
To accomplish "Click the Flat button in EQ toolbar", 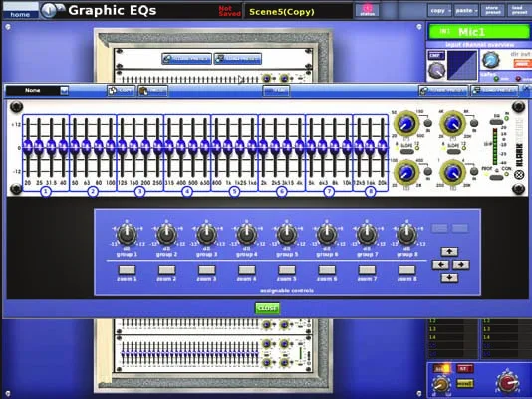I will tap(276, 91).
